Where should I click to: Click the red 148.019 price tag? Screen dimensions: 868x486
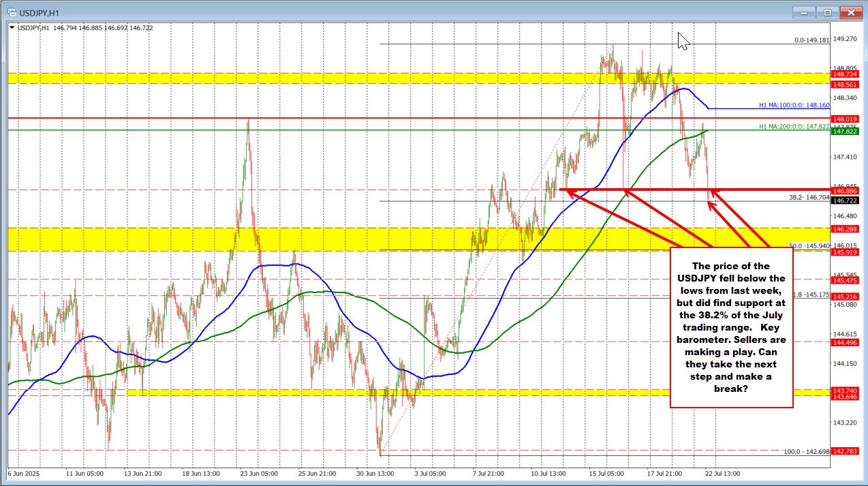point(845,119)
